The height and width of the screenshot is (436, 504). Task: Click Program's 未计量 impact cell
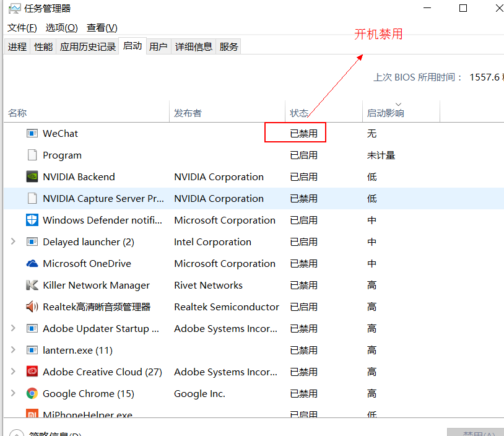coord(381,155)
